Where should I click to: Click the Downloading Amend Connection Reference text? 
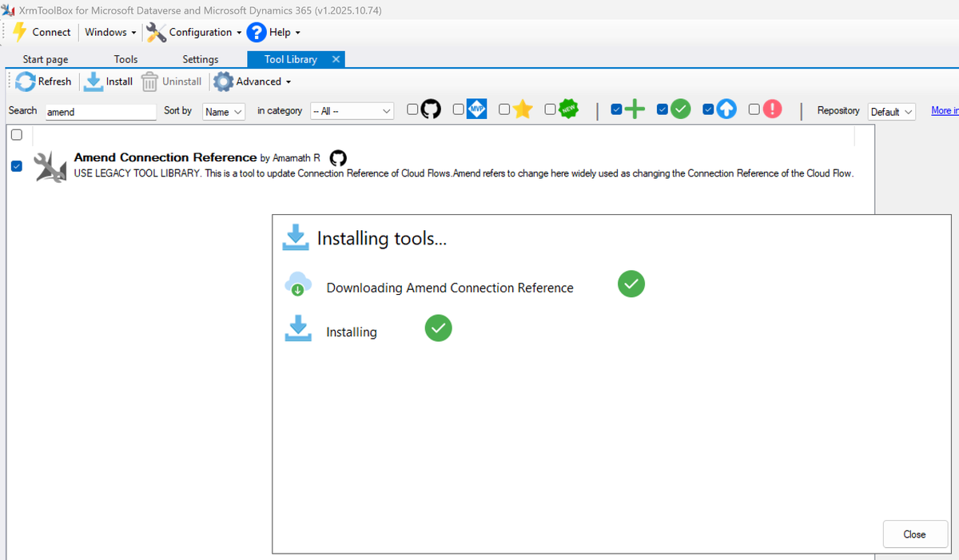point(450,288)
